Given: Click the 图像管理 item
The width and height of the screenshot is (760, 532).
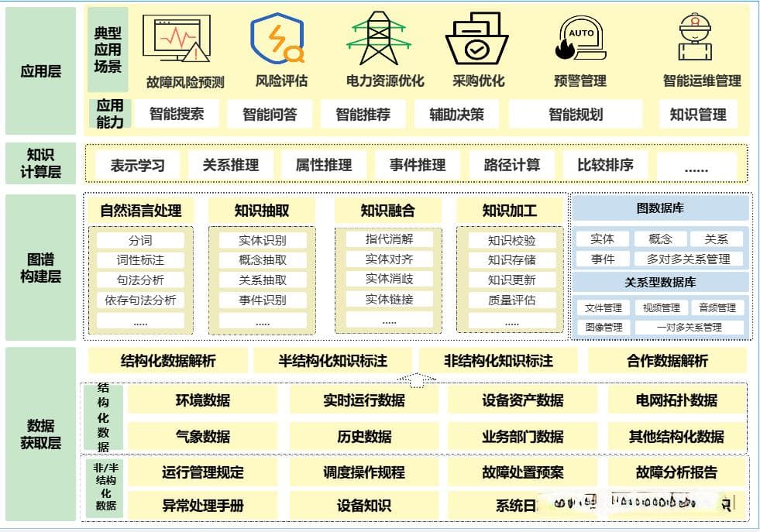Looking at the screenshot, I should point(604,327).
